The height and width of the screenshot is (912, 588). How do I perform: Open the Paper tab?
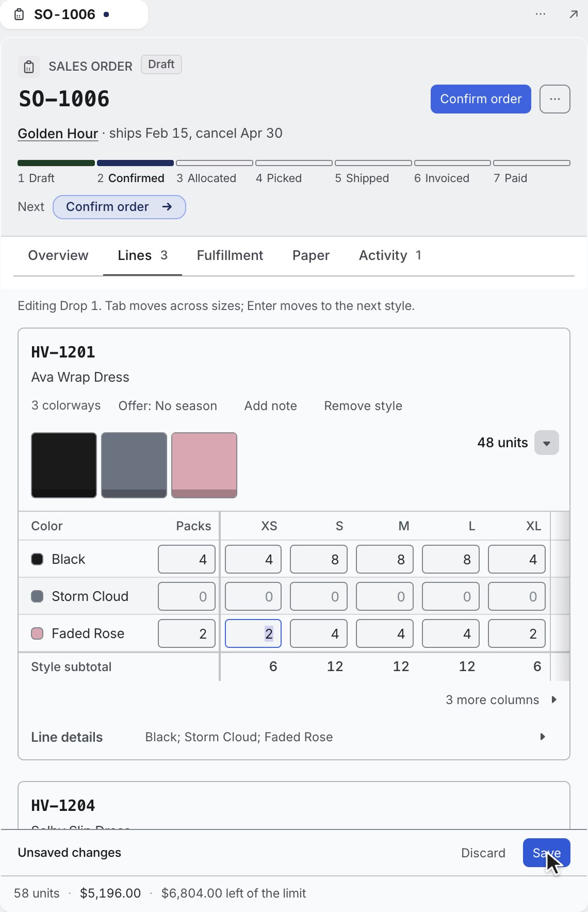(311, 255)
